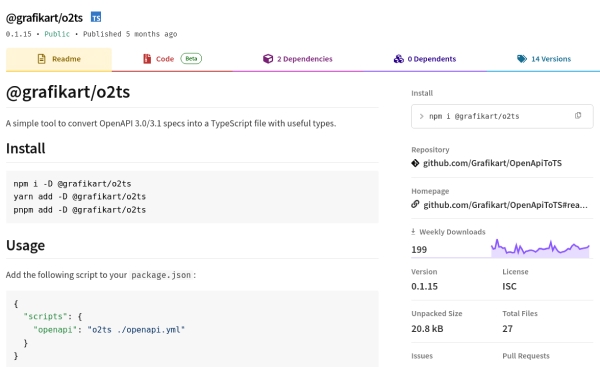Click the Weekly Downloads label
The width and height of the screenshot is (600, 367).
[x=452, y=232]
